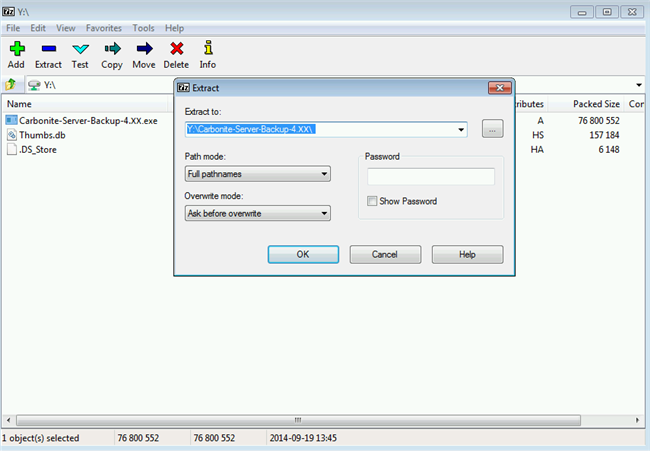Click '1 object(s) selected' status text
The image size is (650, 451).
(41, 438)
